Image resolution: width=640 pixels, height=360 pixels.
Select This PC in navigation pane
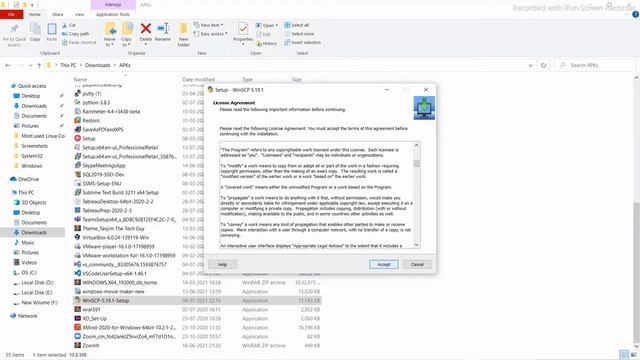point(26,192)
